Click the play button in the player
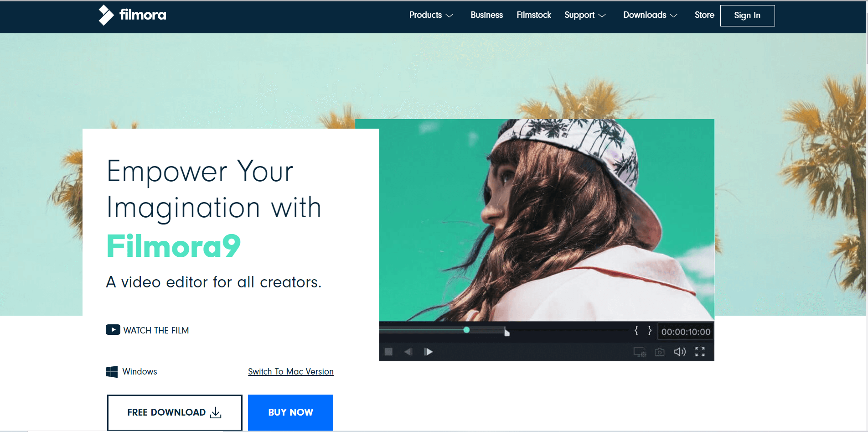Image resolution: width=868 pixels, height=432 pixels. click(x=428, y=352)
